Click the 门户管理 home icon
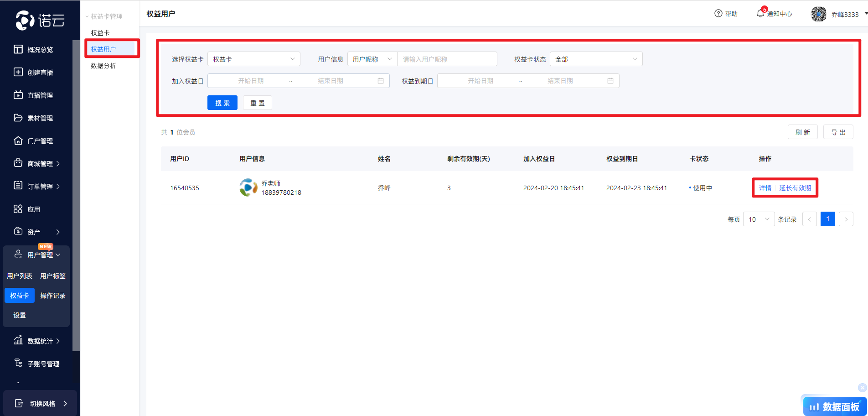 coord(18,140)
